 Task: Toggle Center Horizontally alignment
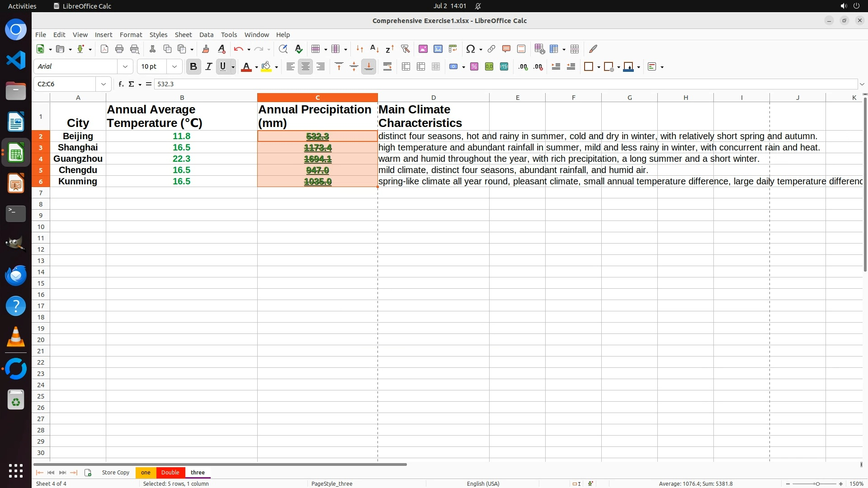306,67
